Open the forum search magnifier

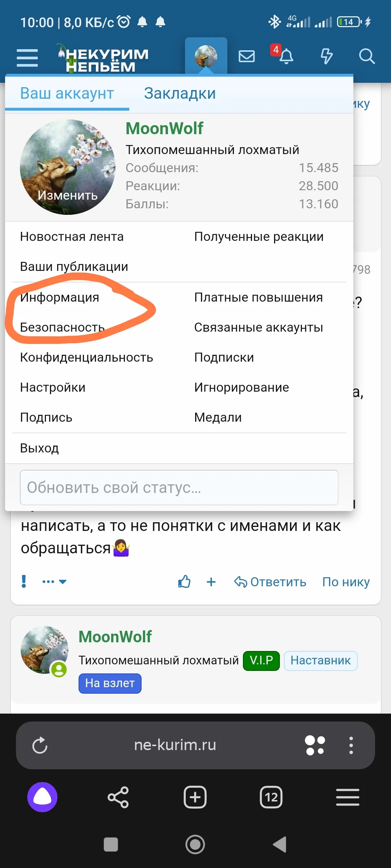click(x=367, y=56)
